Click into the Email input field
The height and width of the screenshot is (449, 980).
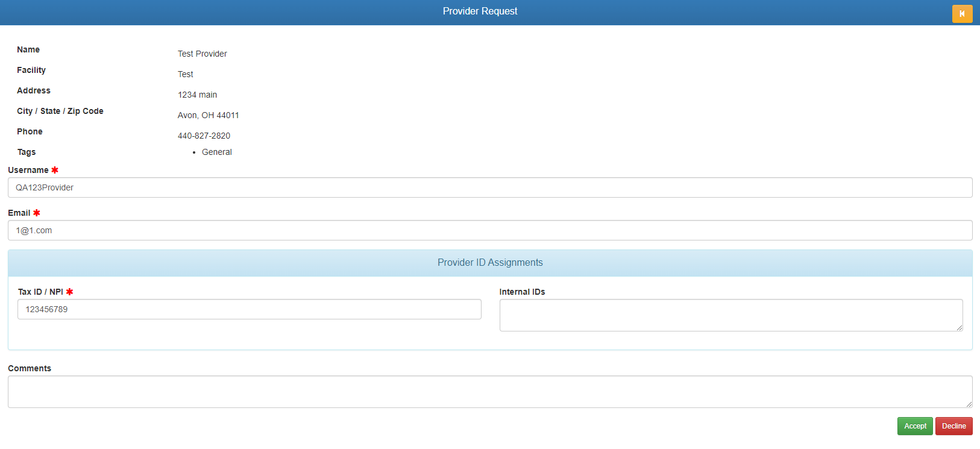pyautogui.click(x=489, y=230)
